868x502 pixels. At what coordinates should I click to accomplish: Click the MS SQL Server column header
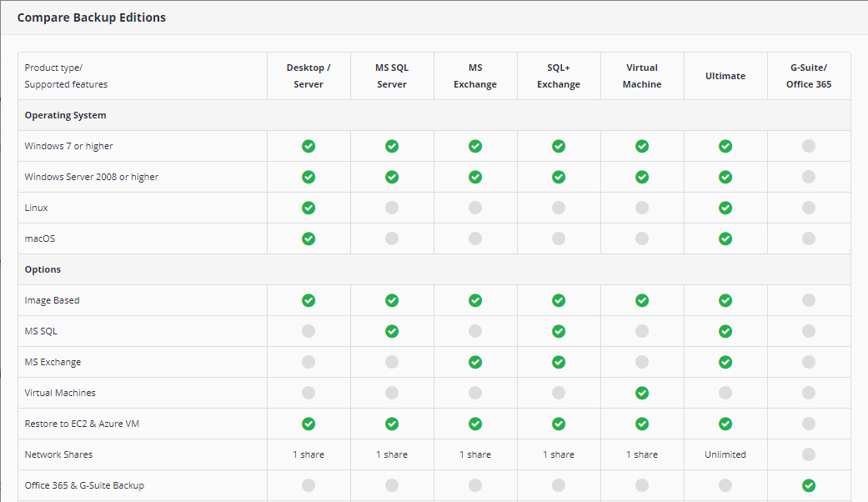[x=392, y=76]
